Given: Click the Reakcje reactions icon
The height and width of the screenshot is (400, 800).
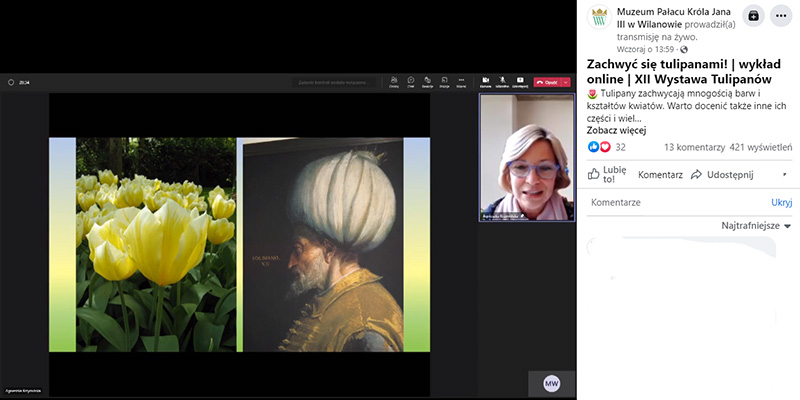Looking at the screenshot, I should coord(428,82).
